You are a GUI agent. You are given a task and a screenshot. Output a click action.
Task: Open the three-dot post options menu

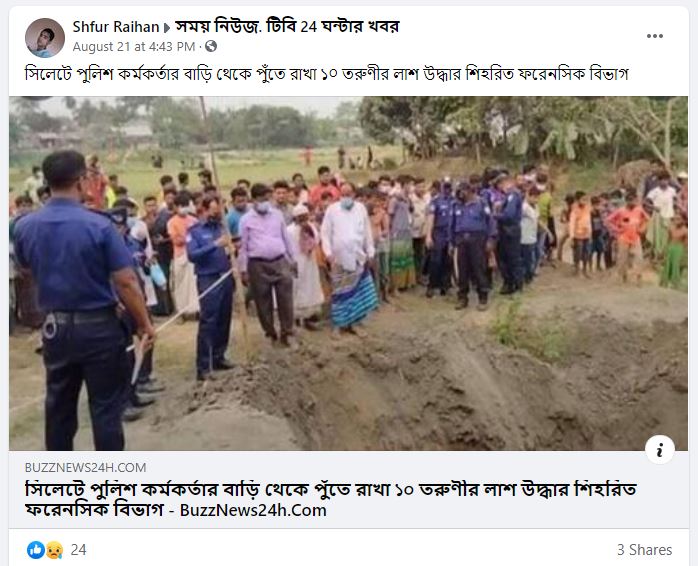pos(655,36)
